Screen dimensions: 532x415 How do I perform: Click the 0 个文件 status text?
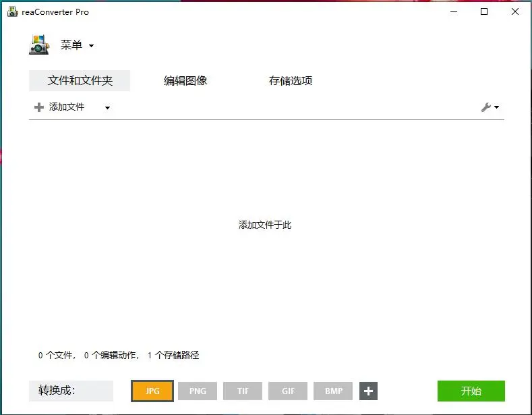point(57,355)
